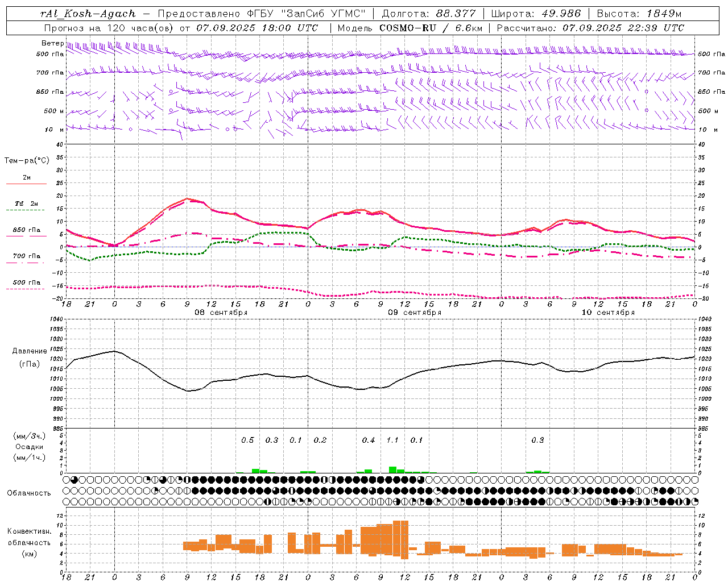728x582 pixels.
Task: Click the (мм/3ч.) units label
Action: (30, 436)
